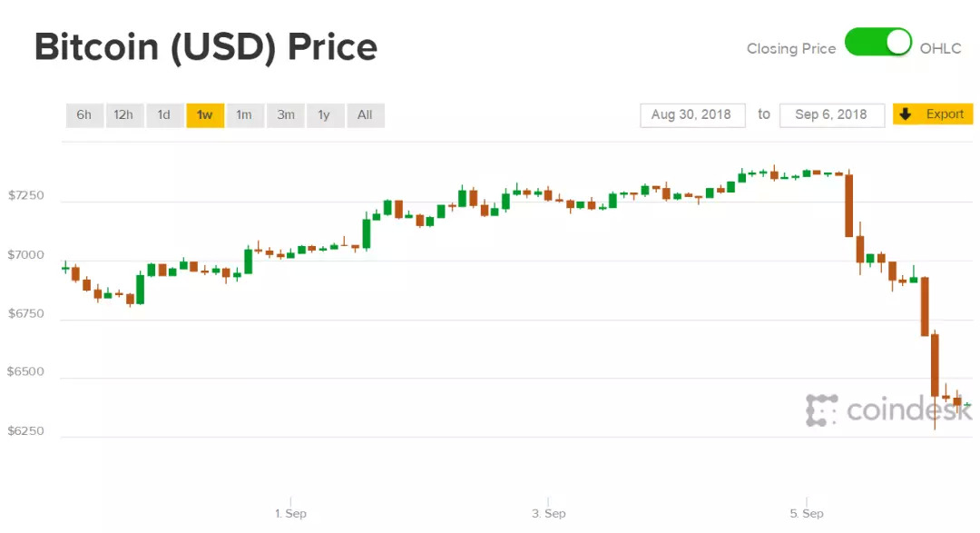Image resolution: width=980 pixels, height=533 pixels.
Task: Display the 1y price range
Action: pyautogui.click(x=324, y=115)
